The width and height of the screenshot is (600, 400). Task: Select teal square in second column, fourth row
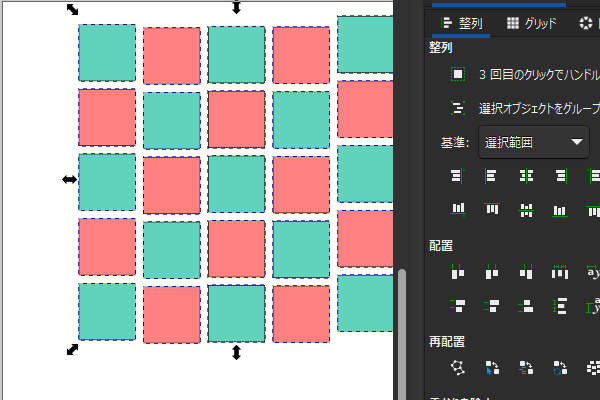point(172,250)
